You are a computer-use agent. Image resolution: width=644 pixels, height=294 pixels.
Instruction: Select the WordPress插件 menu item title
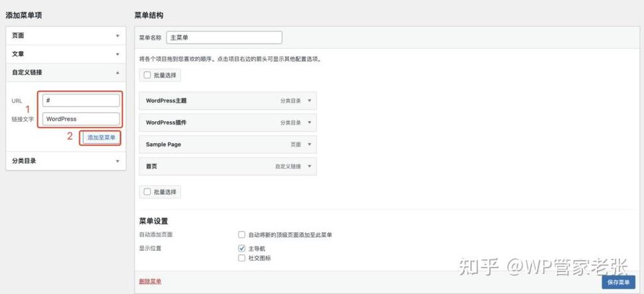tap(166, 122)
